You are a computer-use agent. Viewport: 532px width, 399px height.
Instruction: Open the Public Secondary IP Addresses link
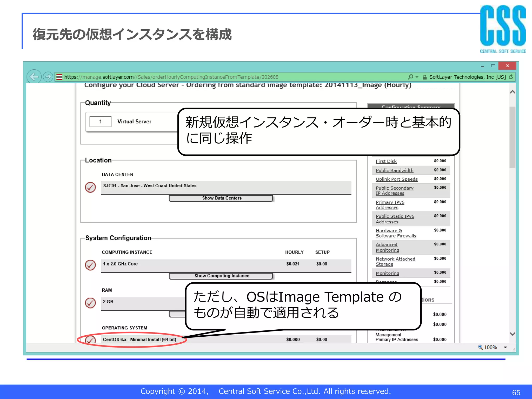tap(395, 191)
